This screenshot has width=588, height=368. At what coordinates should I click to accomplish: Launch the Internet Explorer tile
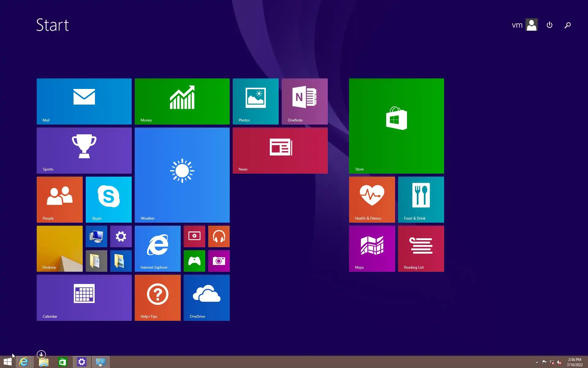[157, 249]
